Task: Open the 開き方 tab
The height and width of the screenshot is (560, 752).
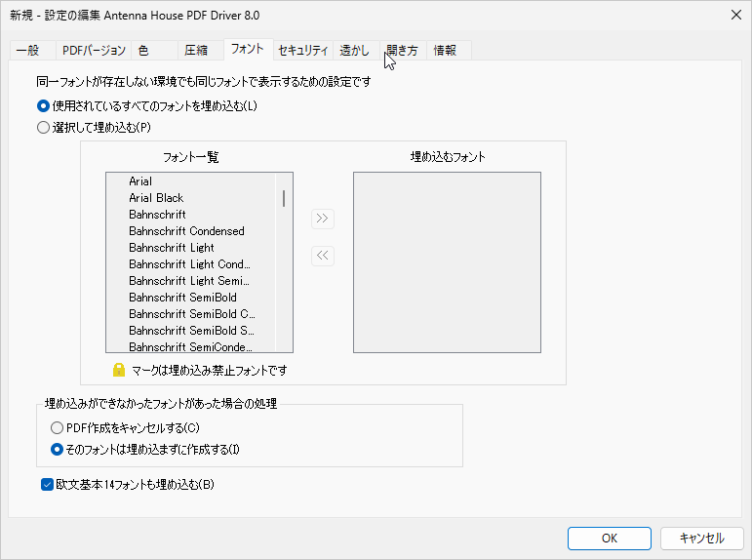Action: tap(403, 51)
